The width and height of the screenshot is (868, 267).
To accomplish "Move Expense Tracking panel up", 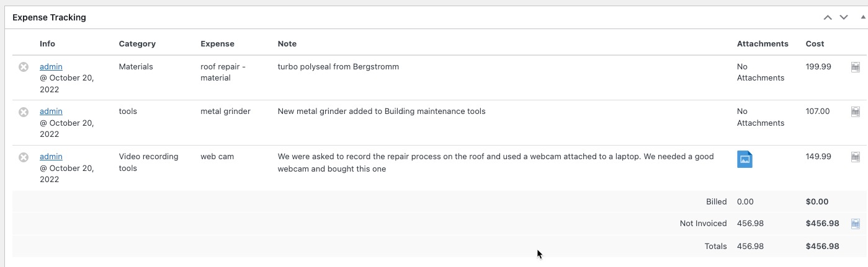I will [x=828, y=17].
